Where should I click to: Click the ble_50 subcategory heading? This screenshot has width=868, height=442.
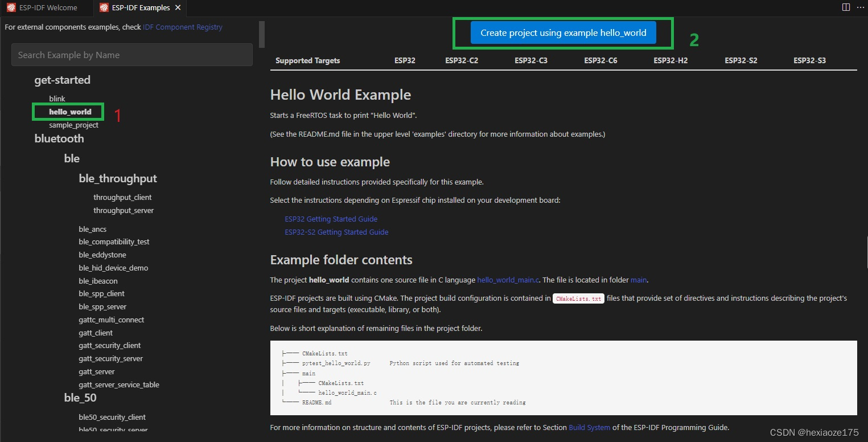80,398
